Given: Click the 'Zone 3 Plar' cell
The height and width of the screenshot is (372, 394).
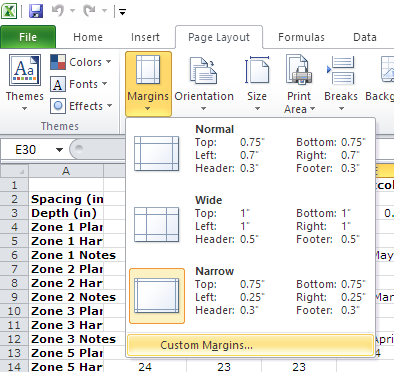Looking at the screenshot, I should (66, 311).
